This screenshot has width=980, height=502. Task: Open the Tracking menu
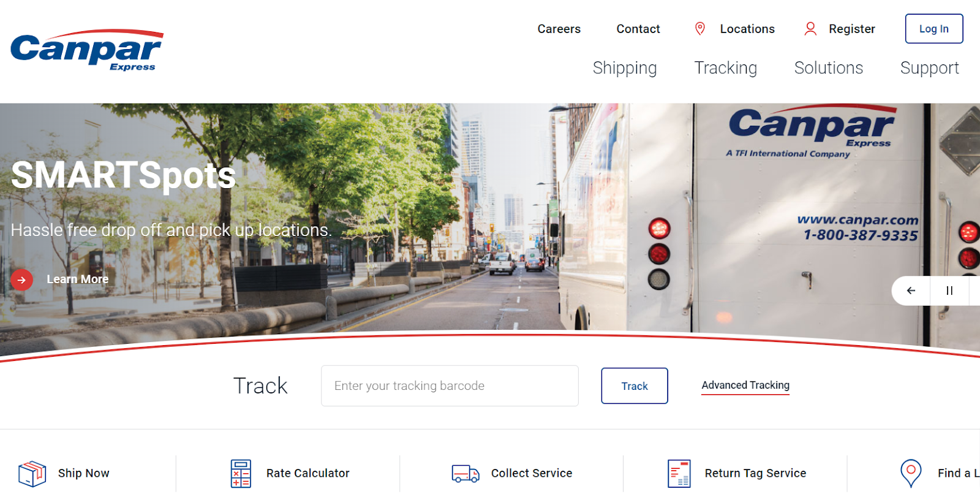click(726, 68)
